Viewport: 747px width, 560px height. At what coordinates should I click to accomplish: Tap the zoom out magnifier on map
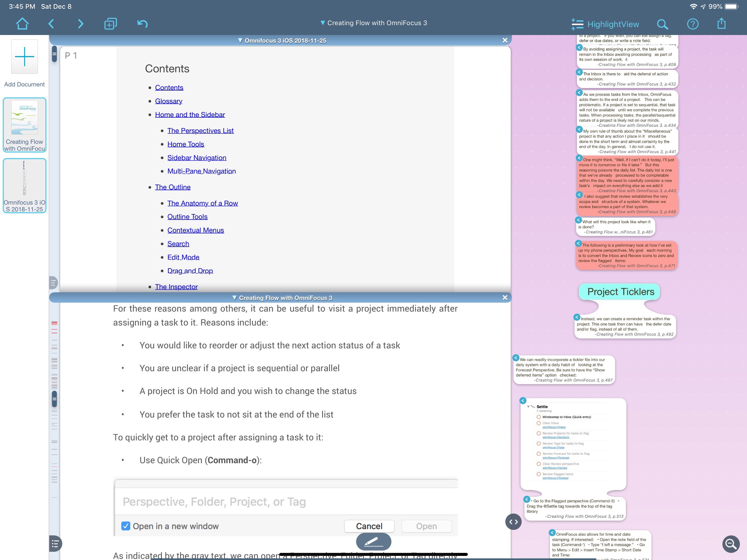731,544
